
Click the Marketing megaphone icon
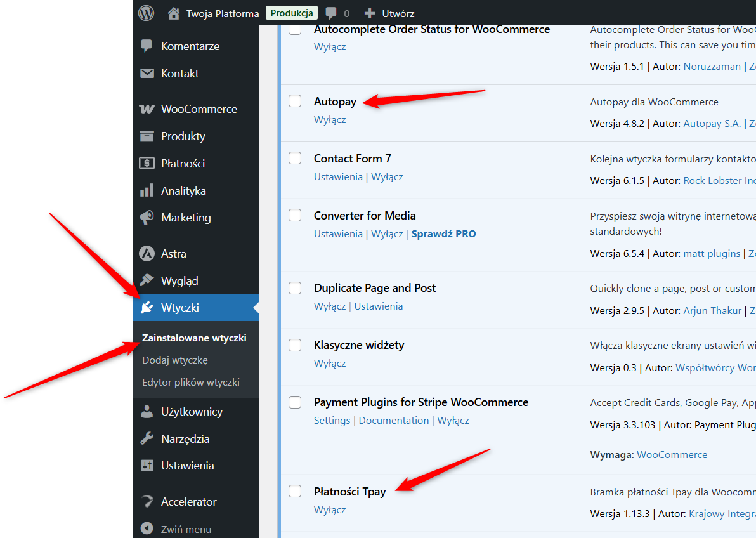tap(147, 218)
